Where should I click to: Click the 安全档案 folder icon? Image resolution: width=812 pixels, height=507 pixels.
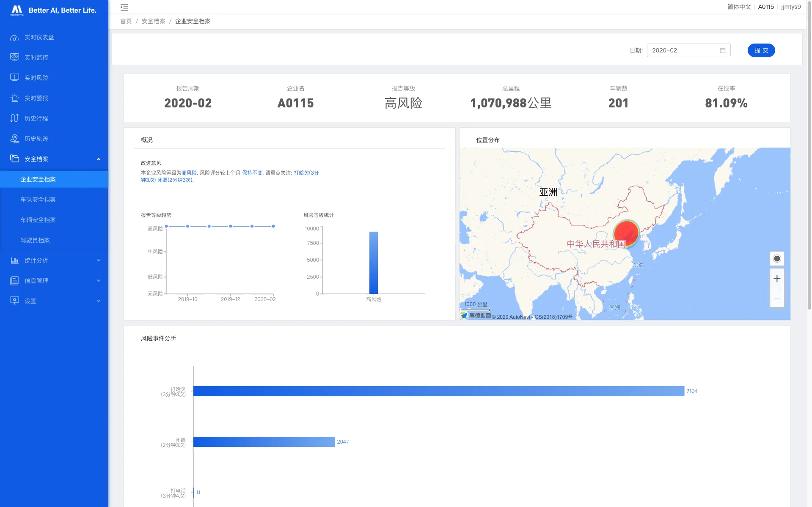pos(14,159)
